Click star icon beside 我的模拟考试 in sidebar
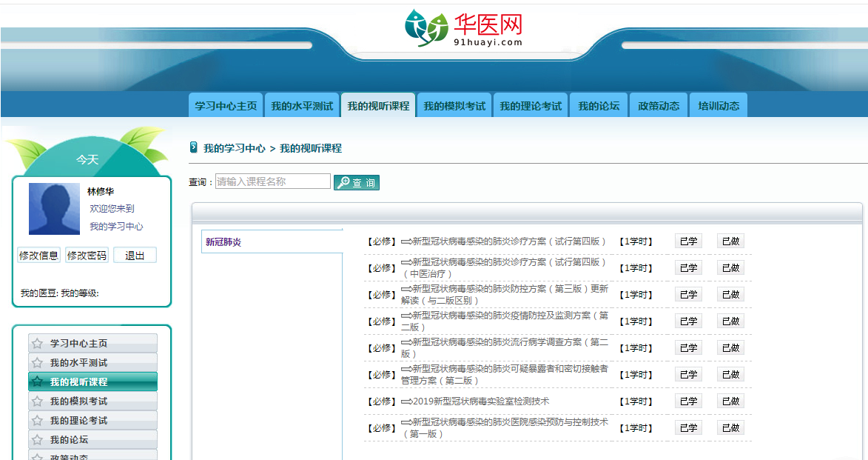 click(37, 401)
